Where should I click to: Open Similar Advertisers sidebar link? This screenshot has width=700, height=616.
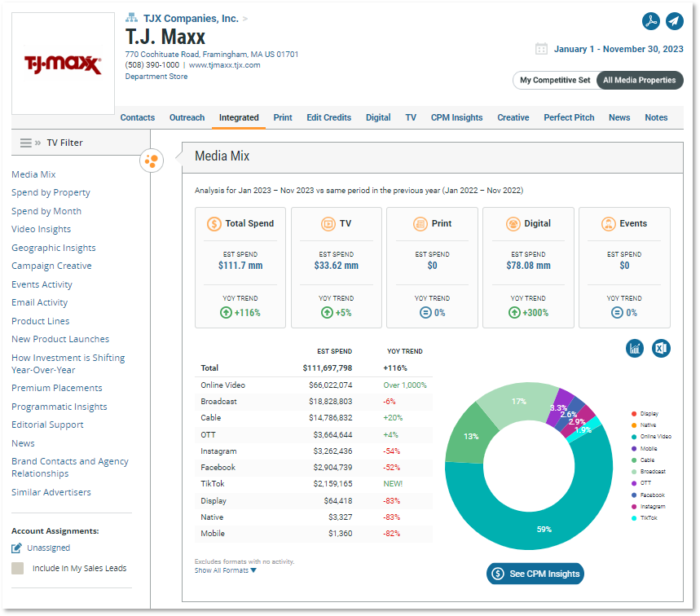pyautogui.click(x=51, y=492)
